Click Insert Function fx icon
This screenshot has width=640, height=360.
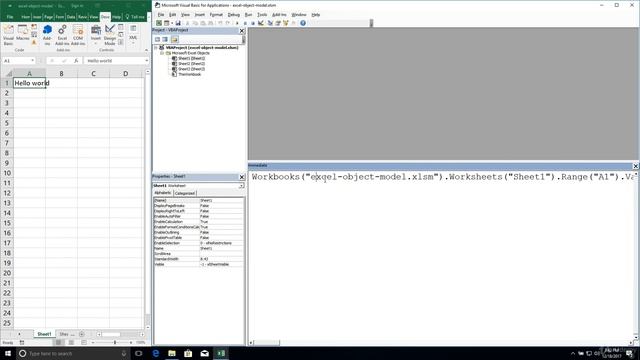pos(76,60)
